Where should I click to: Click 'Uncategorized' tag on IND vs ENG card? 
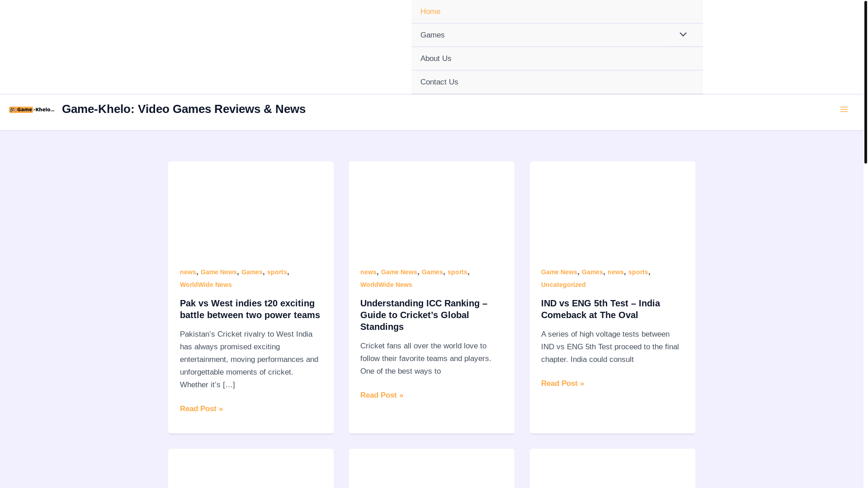563,285
